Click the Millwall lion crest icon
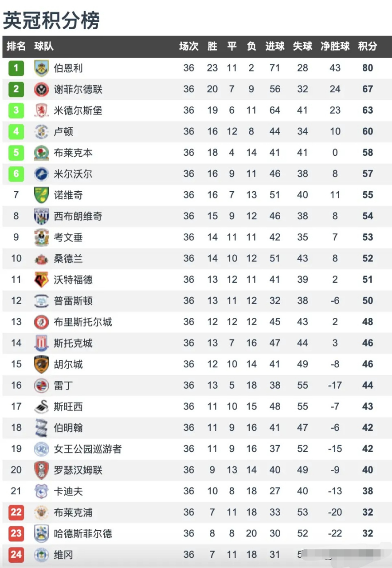This screenshot has width=392, height=568. 41,174
